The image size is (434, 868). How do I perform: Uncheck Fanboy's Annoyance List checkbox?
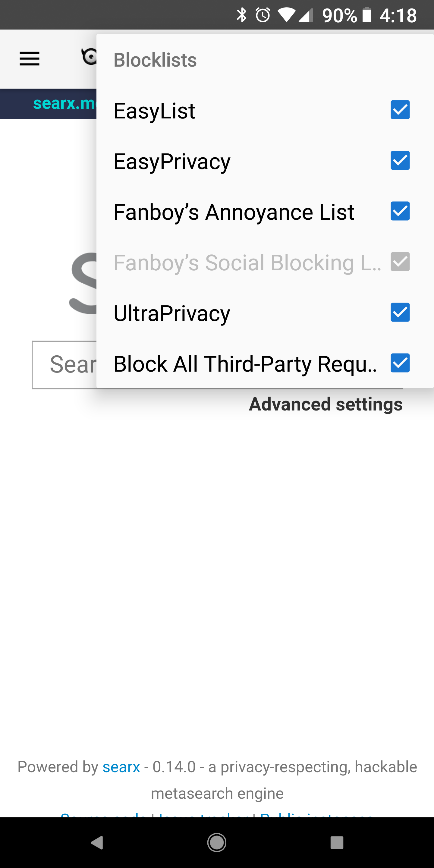pyautogui.click(x=400, y=211)
